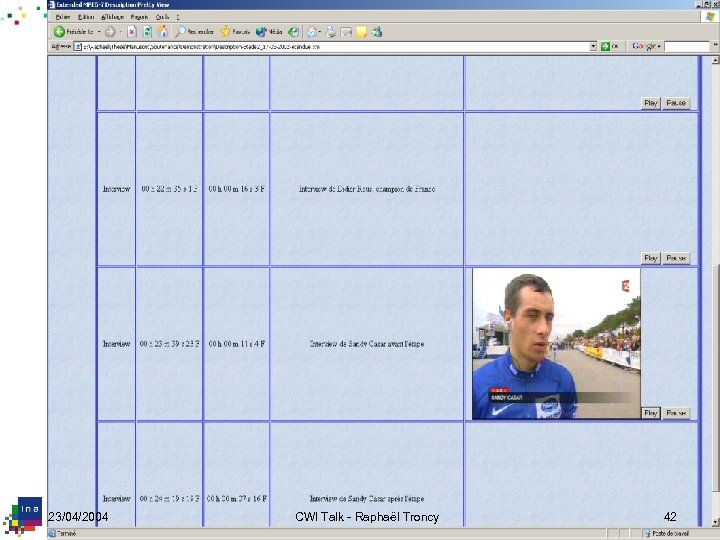The height and width of the screenshot is (540, 720).
Task: Open the Favoris star toolbar button
Action: [235, 32]
